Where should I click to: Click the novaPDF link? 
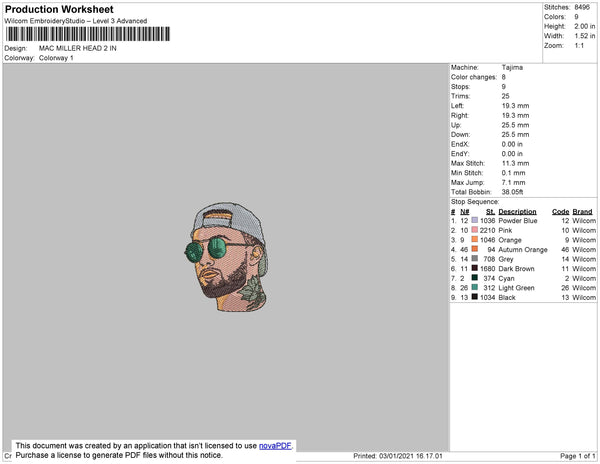275,446
